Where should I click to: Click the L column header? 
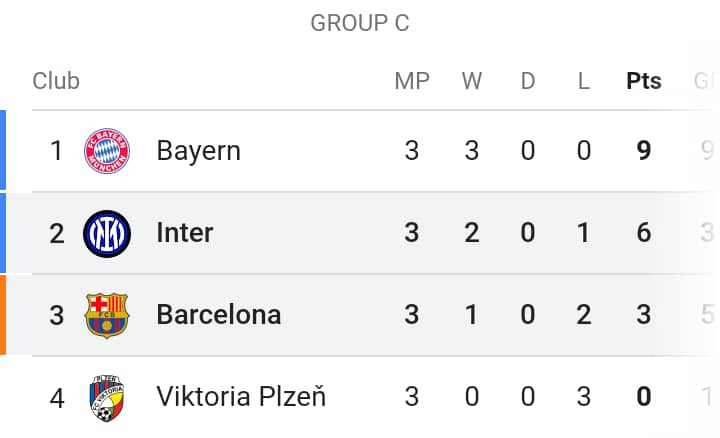[584, 81]
